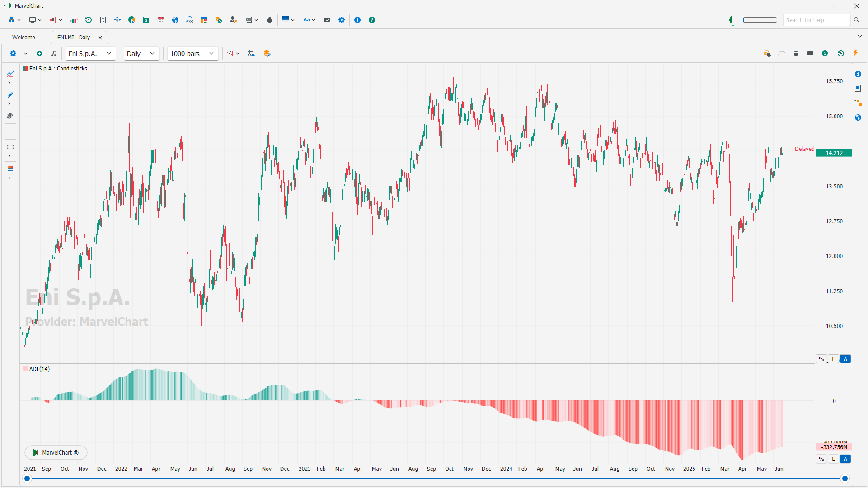Toggle the green dollar icon in chart toolbar
Image resolution: width=868 pixels, height=488 pixels.
pyautogui.click(x=825, y=53)
